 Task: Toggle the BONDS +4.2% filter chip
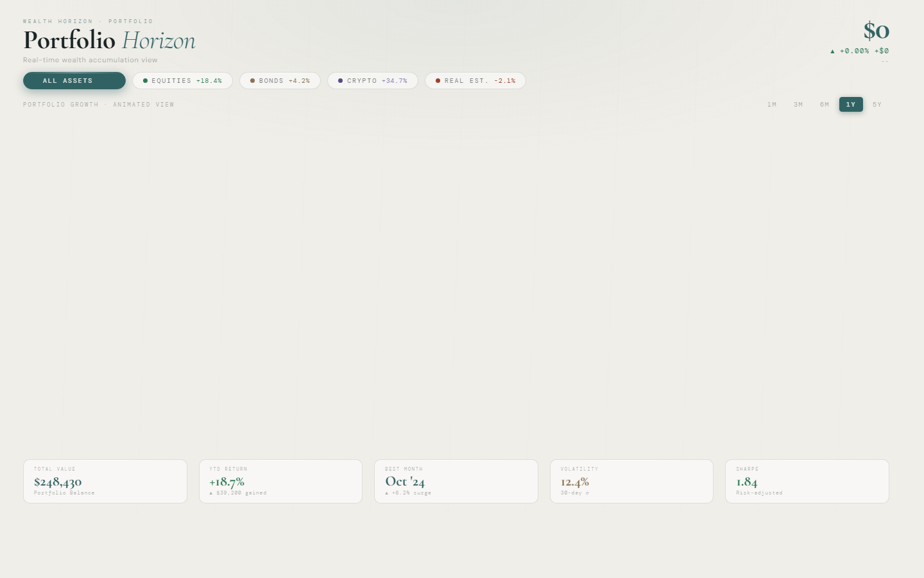point(280,81)
